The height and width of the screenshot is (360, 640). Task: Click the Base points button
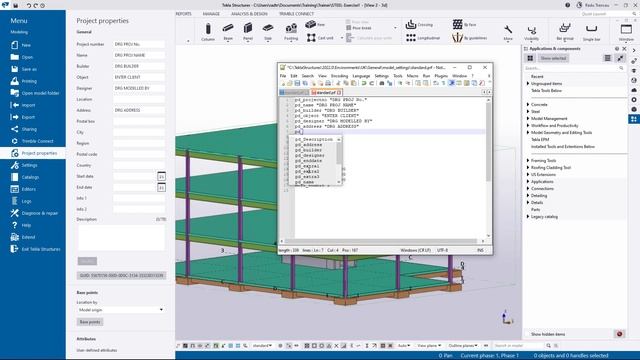90,322
